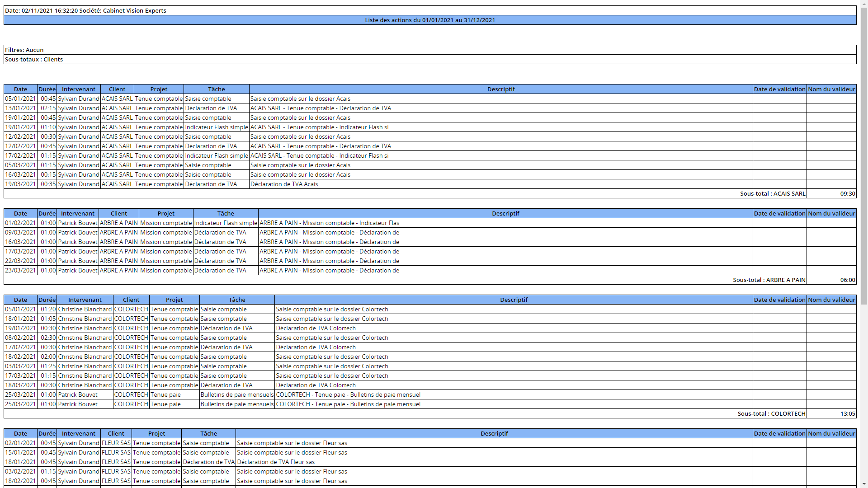This screenshot has height=488, width=868.
Task: Select the 13/01/2021 date cell for ACAIS SARL
Action: coord(20,108)
